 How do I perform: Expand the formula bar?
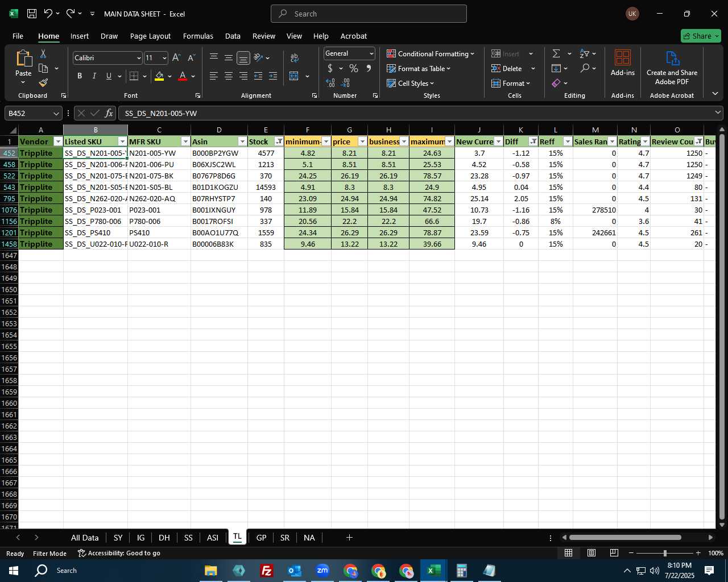coord(718,113)
